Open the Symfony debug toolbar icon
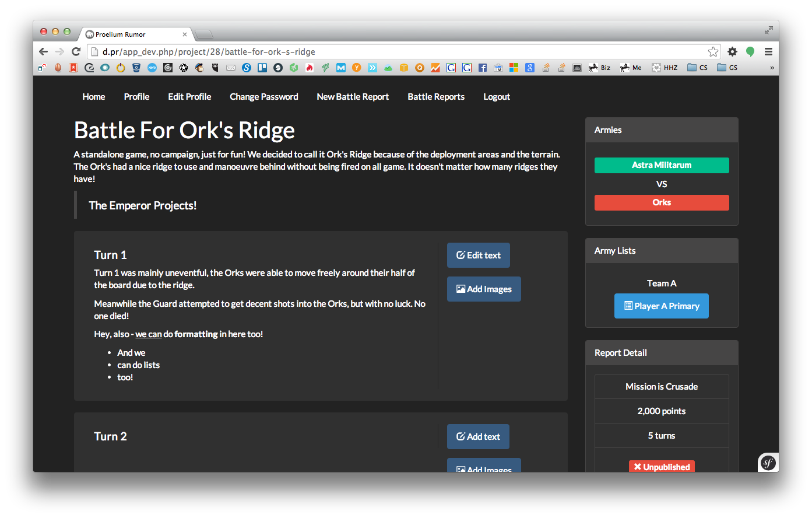Viewport: 812px width, 518px height. pyautogui.click(x=768, y=463)
